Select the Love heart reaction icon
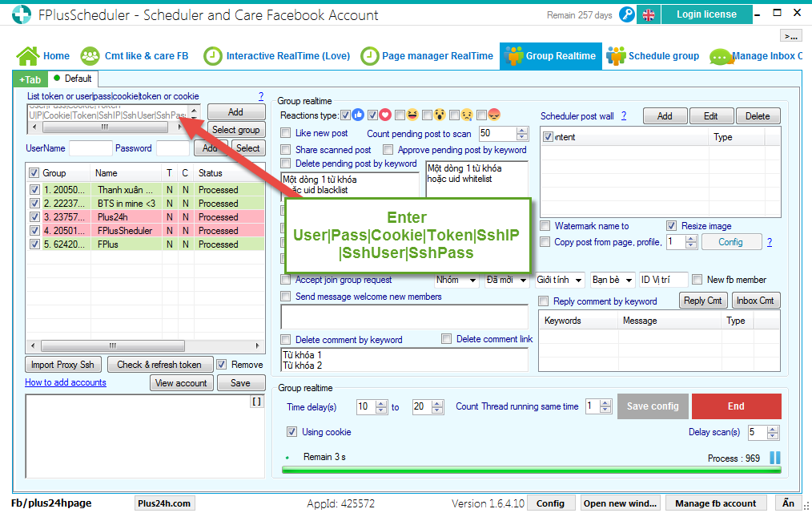 click(384, 115)
